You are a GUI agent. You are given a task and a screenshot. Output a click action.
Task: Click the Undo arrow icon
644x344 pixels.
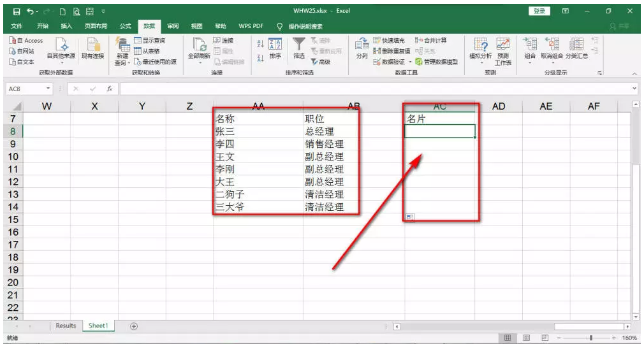click(30, 11)
